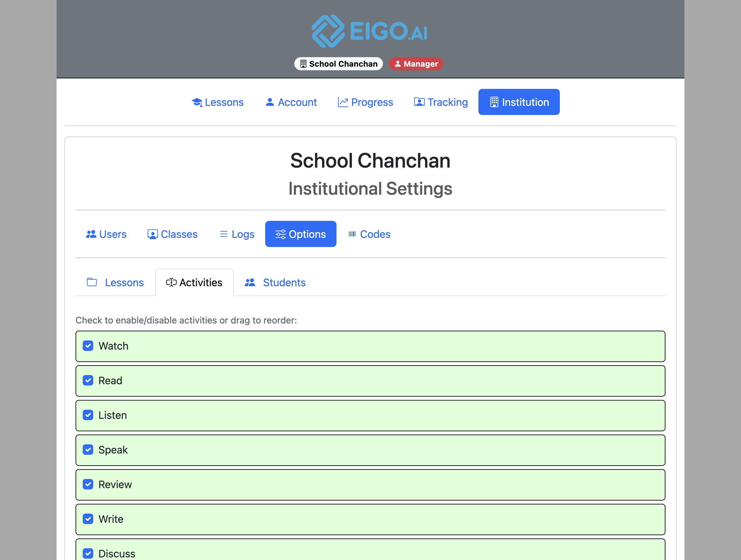
Task: Click the chart icon beside Progress
Action: click(343, 102)
